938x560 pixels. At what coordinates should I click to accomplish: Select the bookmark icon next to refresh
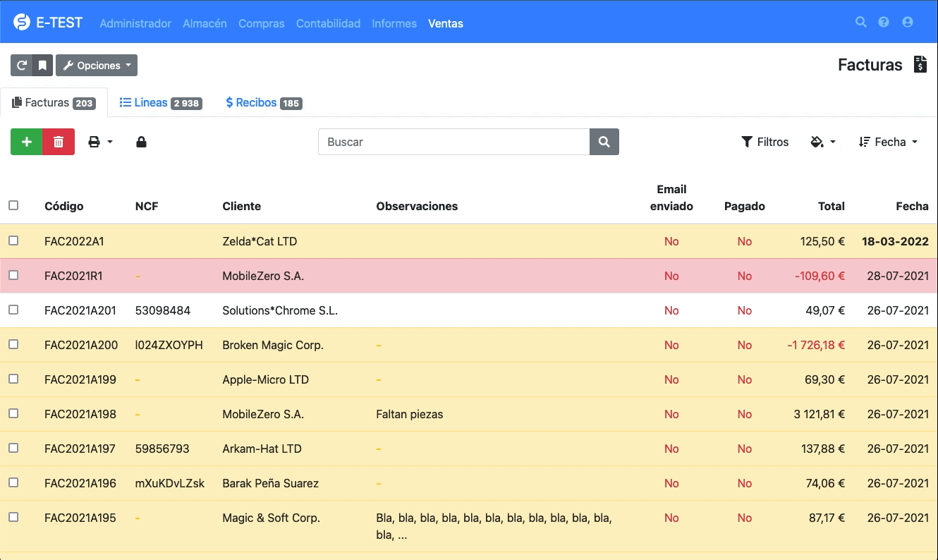tap(42, 65)
